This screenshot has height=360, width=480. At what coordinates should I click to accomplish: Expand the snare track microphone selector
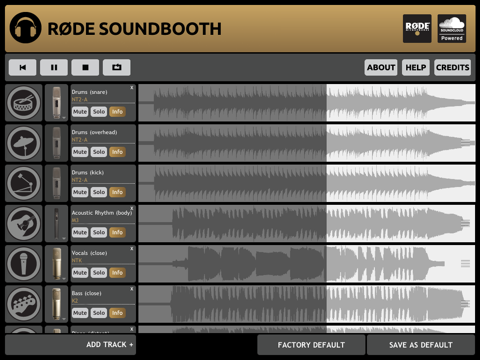[x=57, y=103]
